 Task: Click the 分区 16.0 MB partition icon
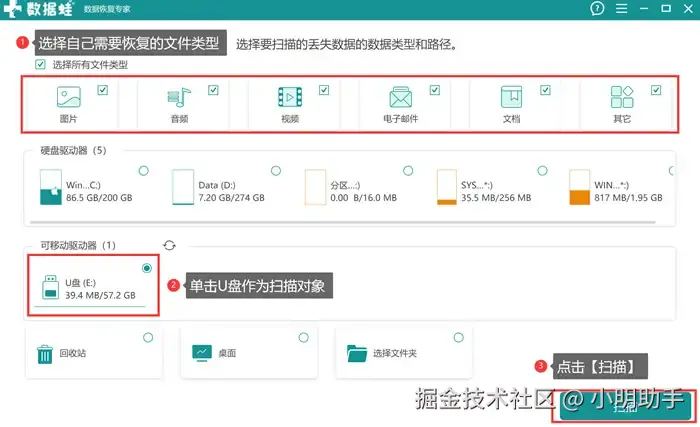tap(315, 187)
